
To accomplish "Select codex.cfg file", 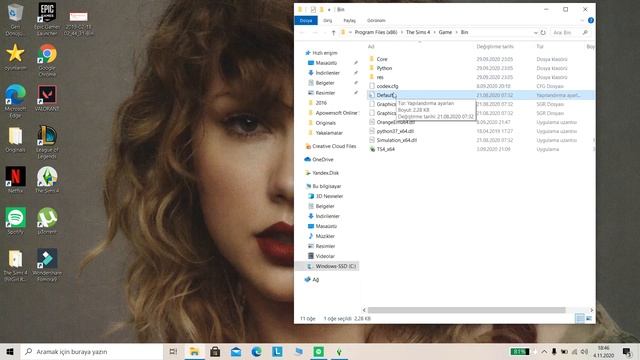I will [387, 86].
